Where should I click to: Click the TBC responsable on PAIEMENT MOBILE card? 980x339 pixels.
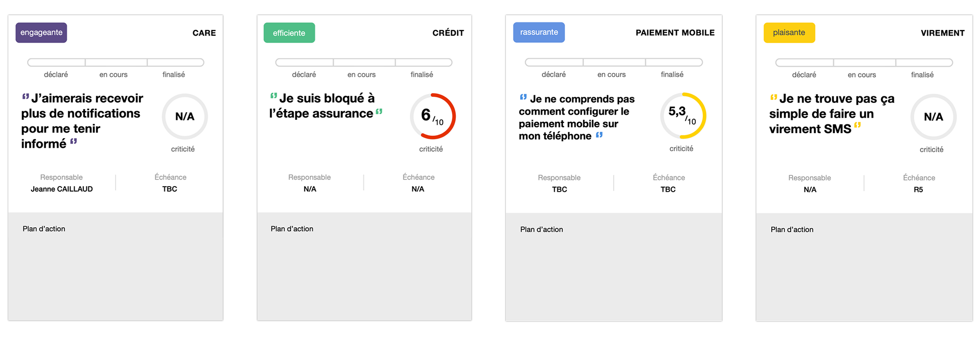tap(559, 189)
